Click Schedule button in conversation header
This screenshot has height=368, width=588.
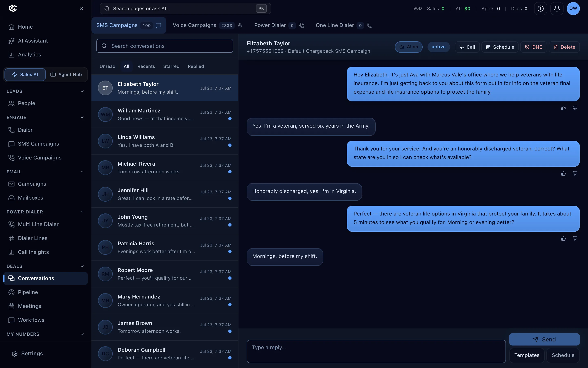[500, 47]
